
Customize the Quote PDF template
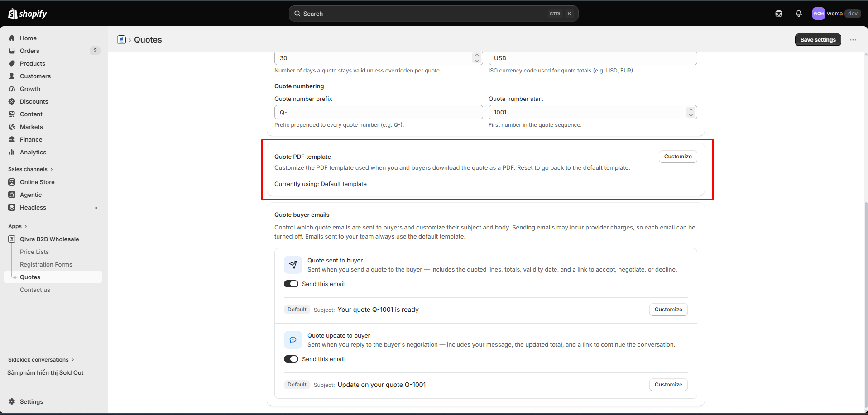pos(678,157)
